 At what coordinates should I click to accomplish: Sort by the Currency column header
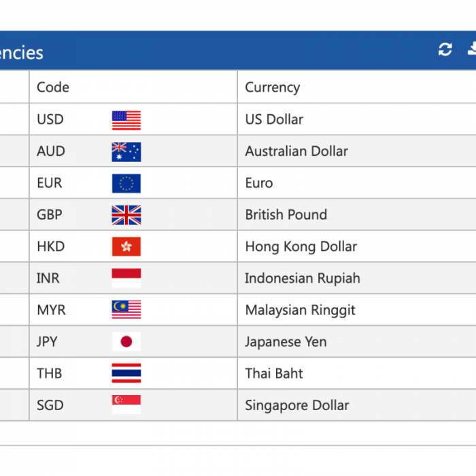tap(272, 88)
